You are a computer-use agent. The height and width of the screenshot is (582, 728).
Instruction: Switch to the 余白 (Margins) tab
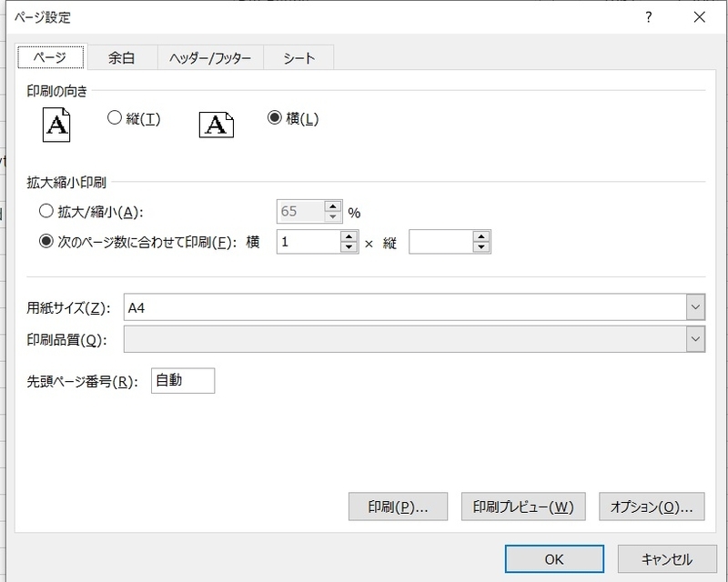pos(122,57)
